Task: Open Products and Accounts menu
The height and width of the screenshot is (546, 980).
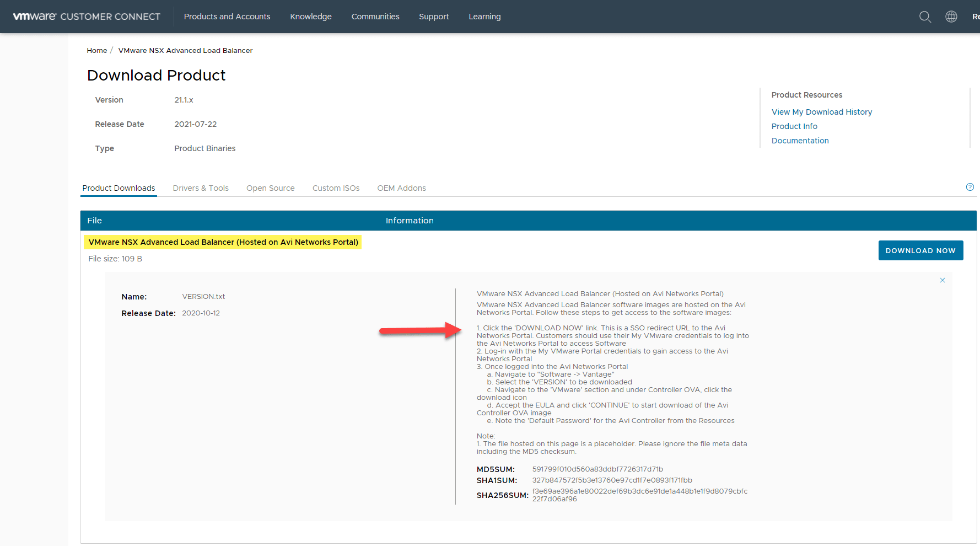Action: click(227, 17)
